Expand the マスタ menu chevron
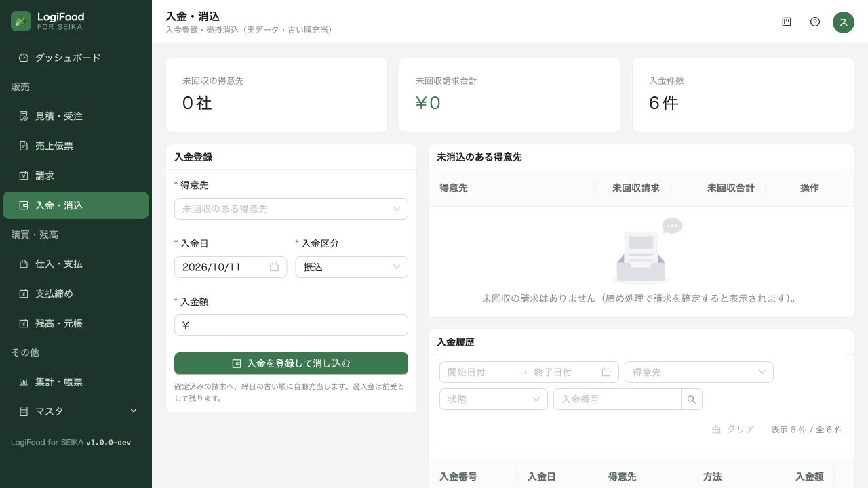This screenshot has height=488, width=868. 134,411
